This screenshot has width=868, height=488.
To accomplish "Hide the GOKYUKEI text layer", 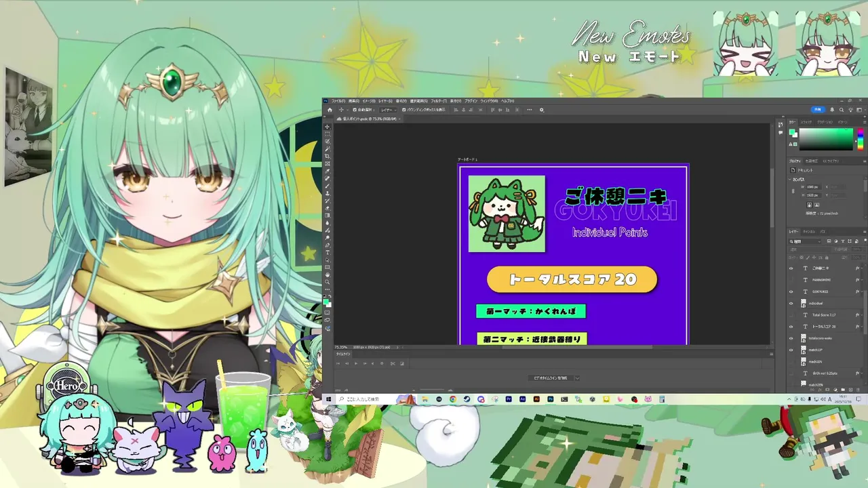I will point(791,291).
